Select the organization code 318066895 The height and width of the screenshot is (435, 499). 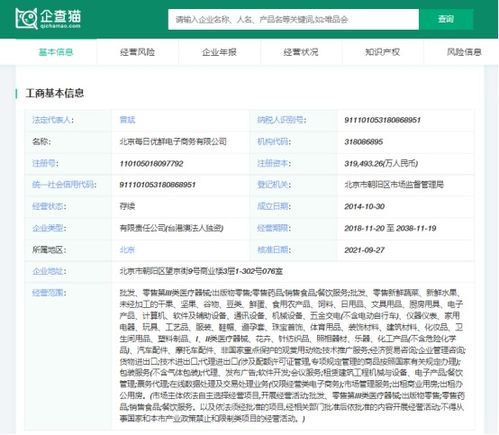(x=363, y=142)
